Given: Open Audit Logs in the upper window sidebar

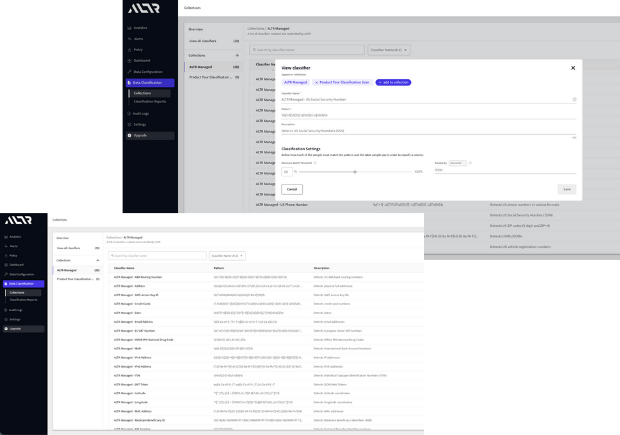Looking at the screenshot, I should (140, 114).
